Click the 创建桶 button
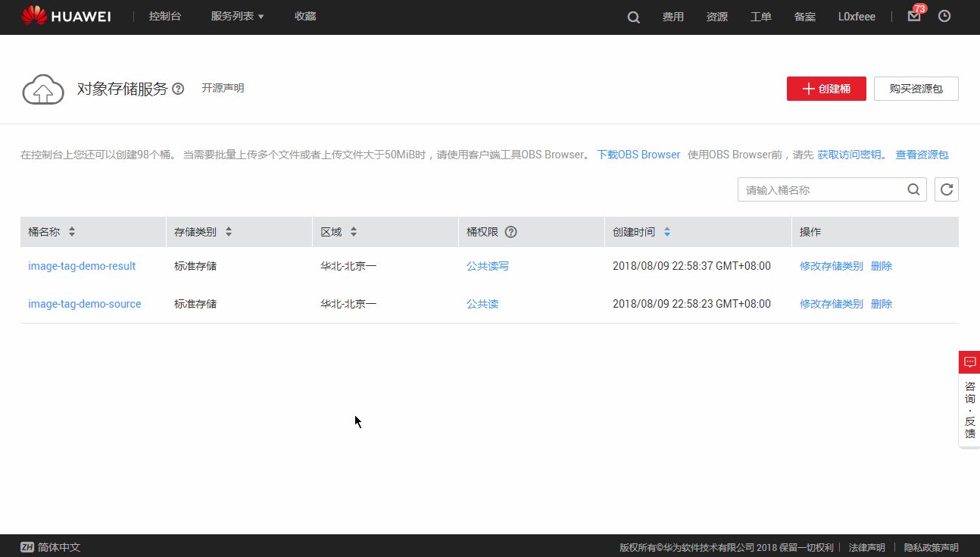 tap(826, 89)
